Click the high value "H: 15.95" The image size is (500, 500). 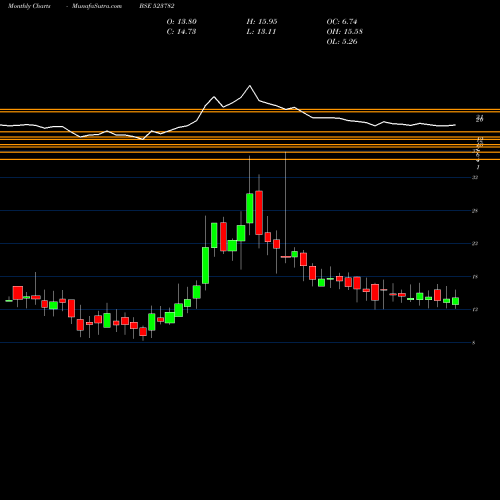click(262, 22)
